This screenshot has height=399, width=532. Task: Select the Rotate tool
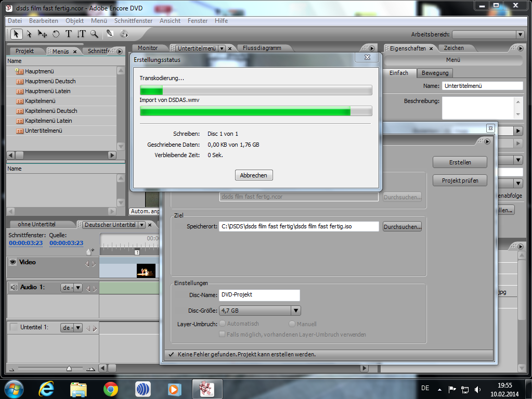(56, 34)
